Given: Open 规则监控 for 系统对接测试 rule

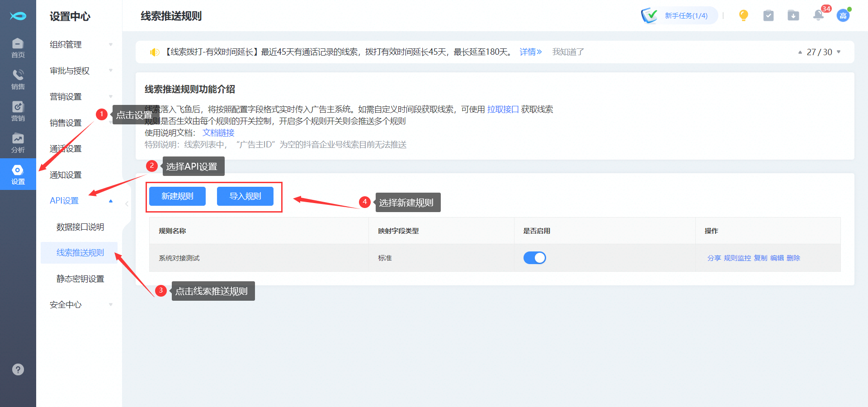Looking at the screenshot, I should click(x=737, y=258).
